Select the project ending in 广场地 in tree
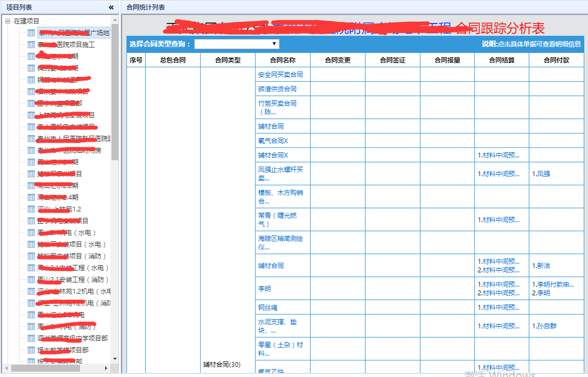Image resolution: width=588 pixels, height=377 pixels. (x=74, y=33)
